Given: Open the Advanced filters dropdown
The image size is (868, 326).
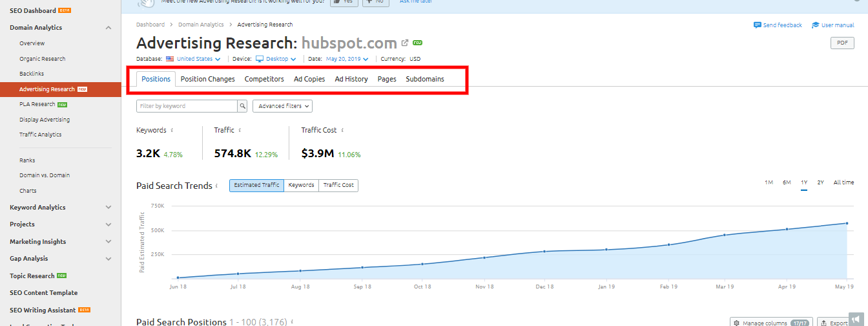Looking at the screenshot, I should coord(282,106).
